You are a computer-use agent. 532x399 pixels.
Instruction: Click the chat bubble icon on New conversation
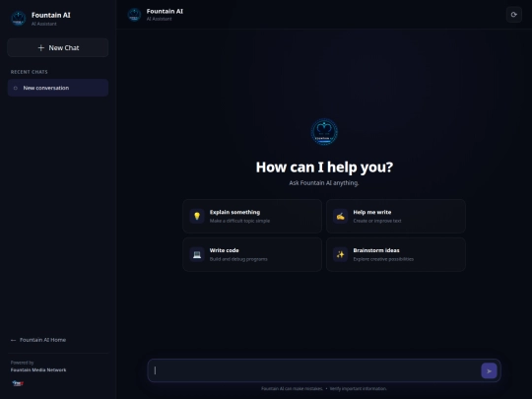(x=15, y=88)
